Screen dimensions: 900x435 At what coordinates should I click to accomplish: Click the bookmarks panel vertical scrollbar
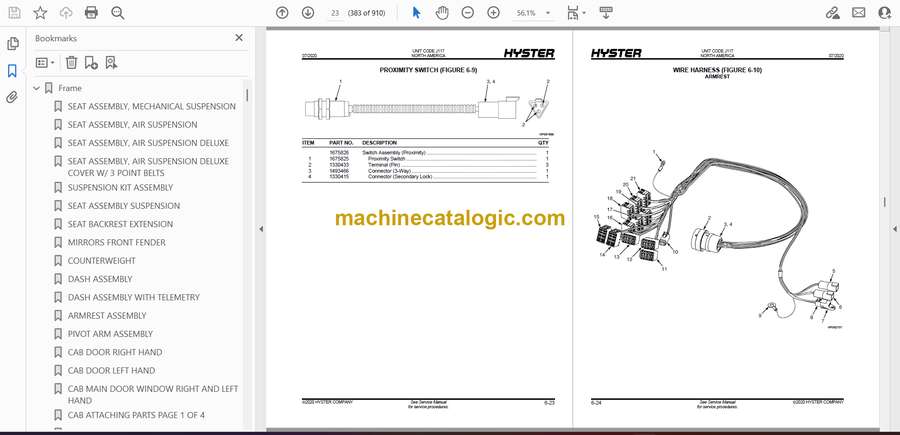point(247,95)
